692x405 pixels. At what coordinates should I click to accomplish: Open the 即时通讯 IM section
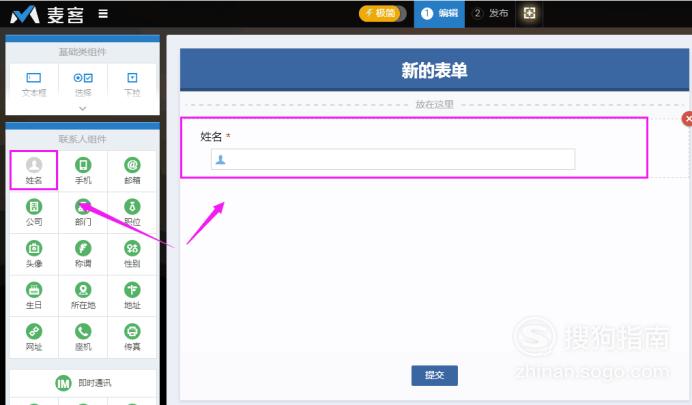tap(83, 383)
